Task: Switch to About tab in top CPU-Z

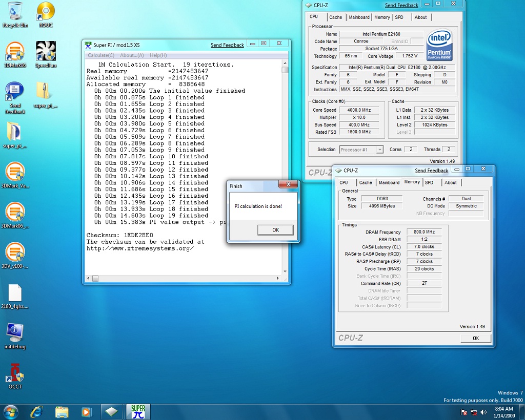Action: tap(420, 17)
